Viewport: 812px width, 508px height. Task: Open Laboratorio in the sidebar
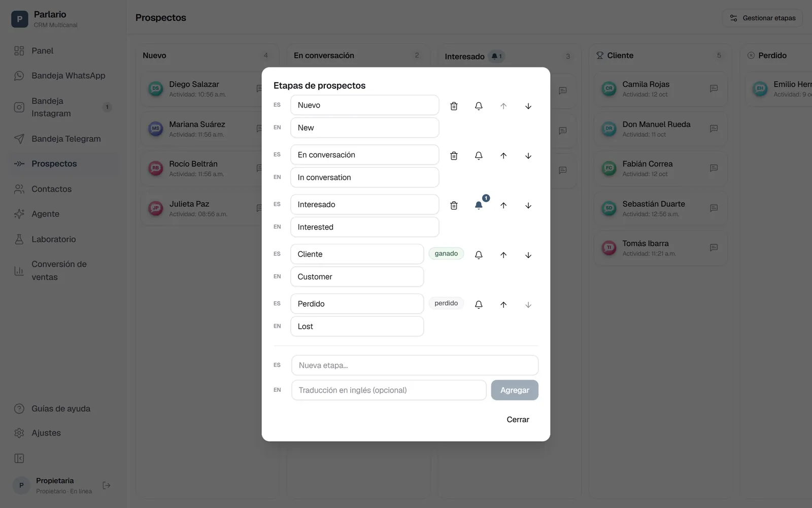63,239
